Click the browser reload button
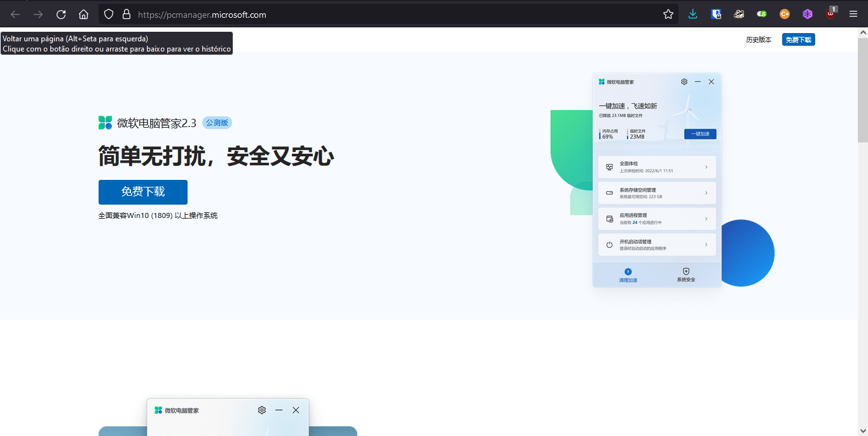Image resolution: width=868 pixels, height=436 pixels. [61, 14]
